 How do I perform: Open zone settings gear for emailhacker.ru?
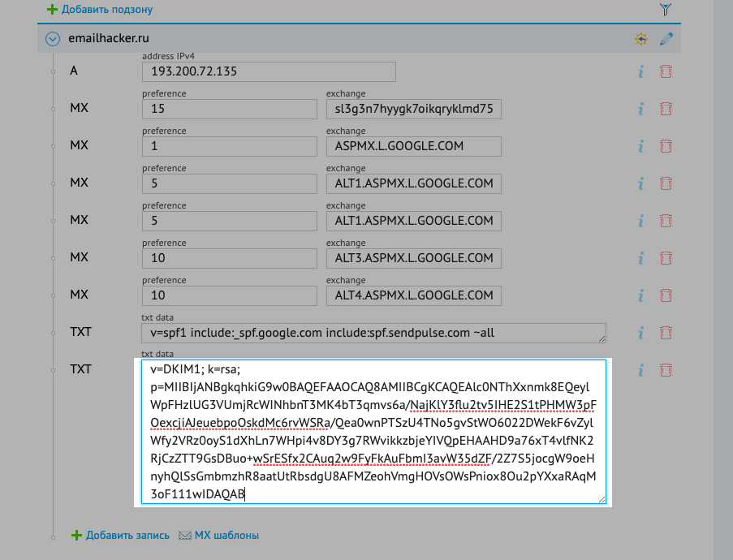[641, 38]
